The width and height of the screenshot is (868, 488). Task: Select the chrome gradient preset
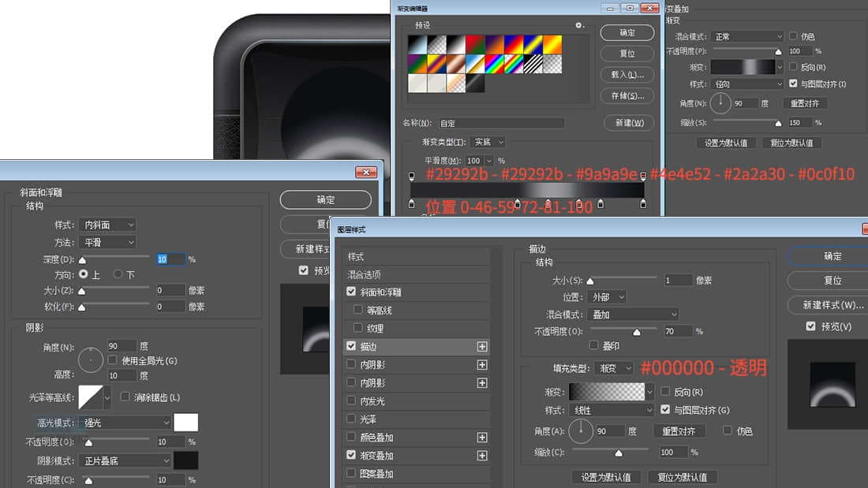pos(475,64)
